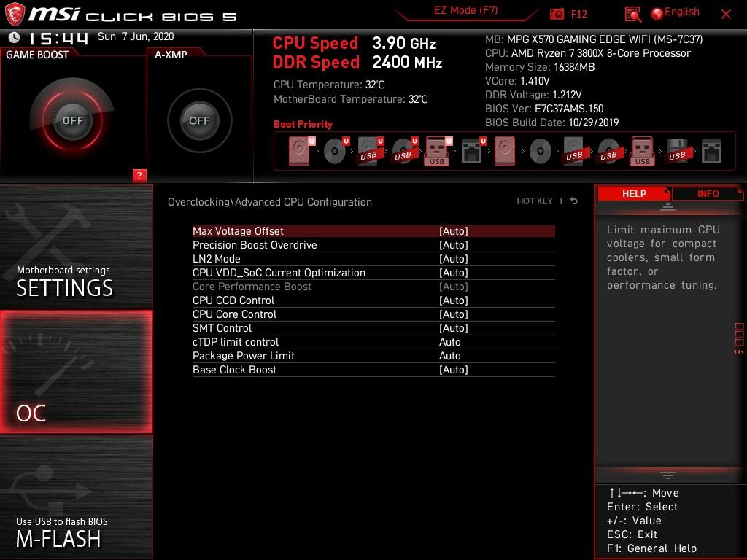Select the legacy CD/DVD boot icon without U badge
Screen dimensions: 747x560
541,152
